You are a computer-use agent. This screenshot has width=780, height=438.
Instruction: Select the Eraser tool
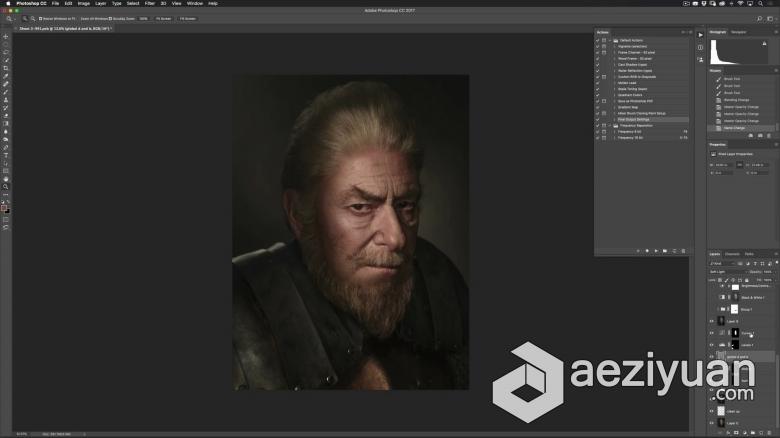point(6,116)
